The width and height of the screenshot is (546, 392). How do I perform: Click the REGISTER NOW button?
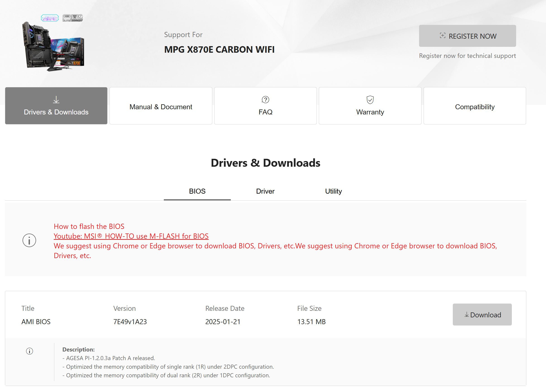[x=467, y=36]
